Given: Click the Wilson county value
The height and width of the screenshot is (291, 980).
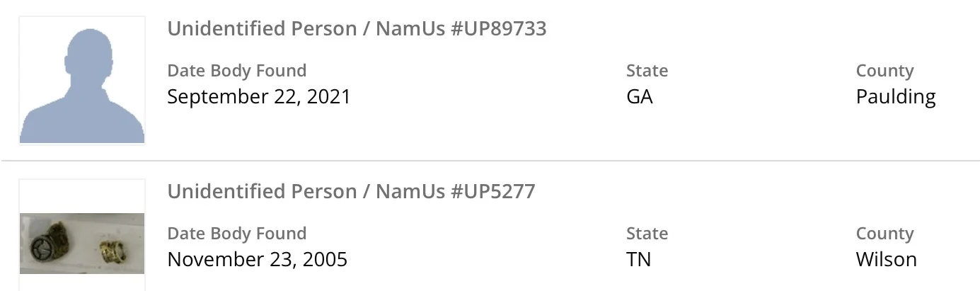Looking at the screenshot, I should [886, 259].
